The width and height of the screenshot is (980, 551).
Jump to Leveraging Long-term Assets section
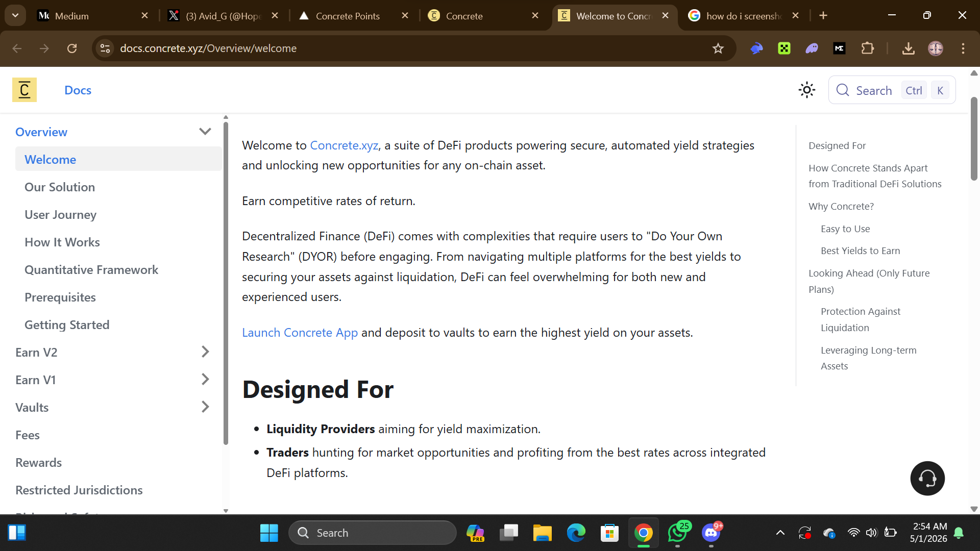click(x=869, y=358)
